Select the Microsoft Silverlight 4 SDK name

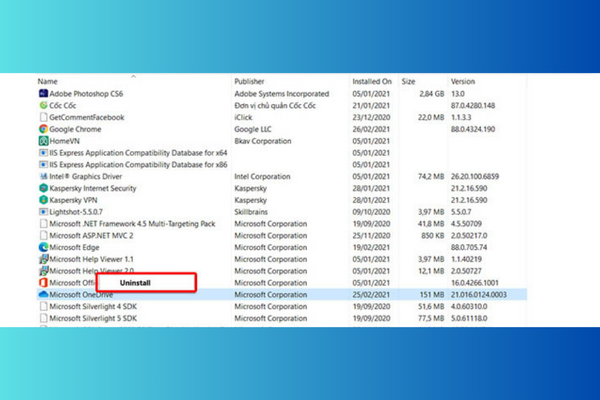click(93, 306)
